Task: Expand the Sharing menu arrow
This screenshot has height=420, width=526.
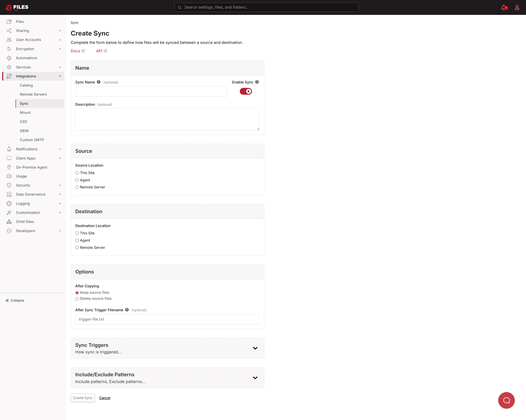Action: 60,31
